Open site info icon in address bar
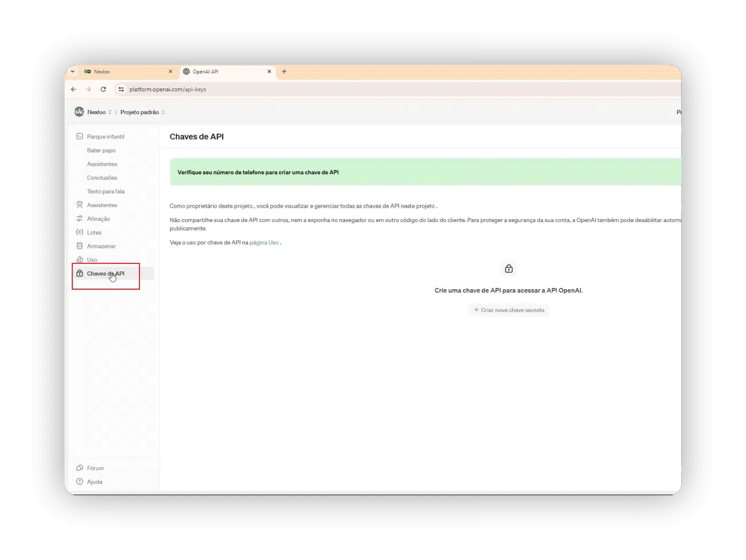 (121, 90)
